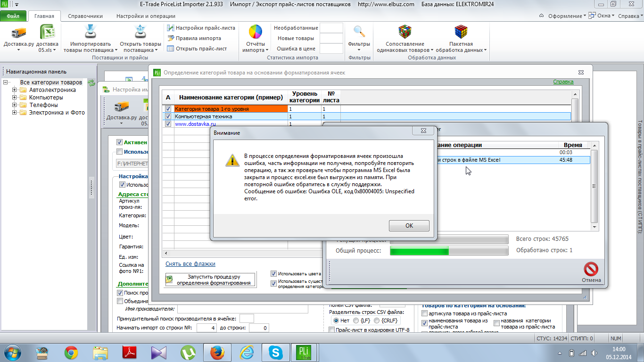Screen dimensions: 644x362
Task: Switch to the Справочники ribbon tab
Action: [x=85, y=16]
